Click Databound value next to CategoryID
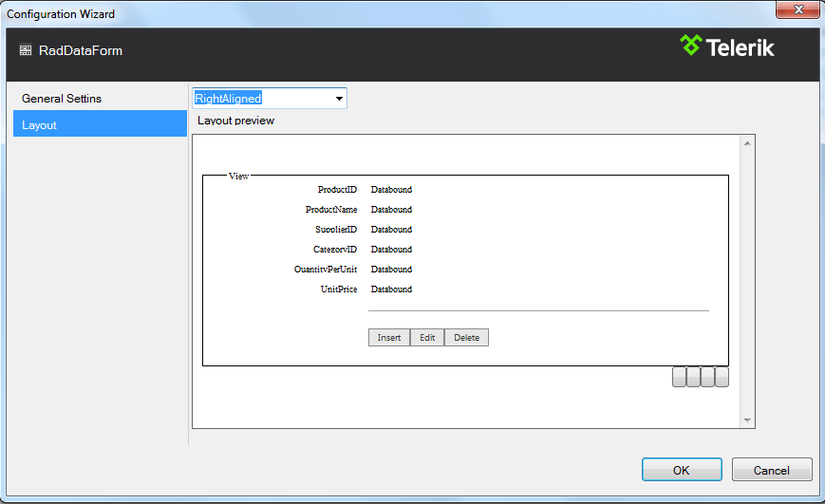 [x=391, y=250]
